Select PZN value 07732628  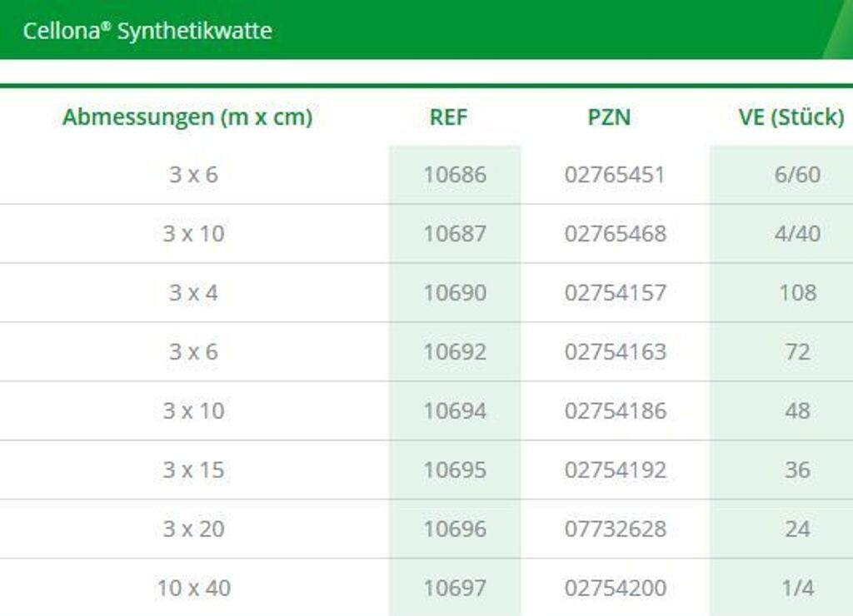pyautogui.click(x=615, y=529)
